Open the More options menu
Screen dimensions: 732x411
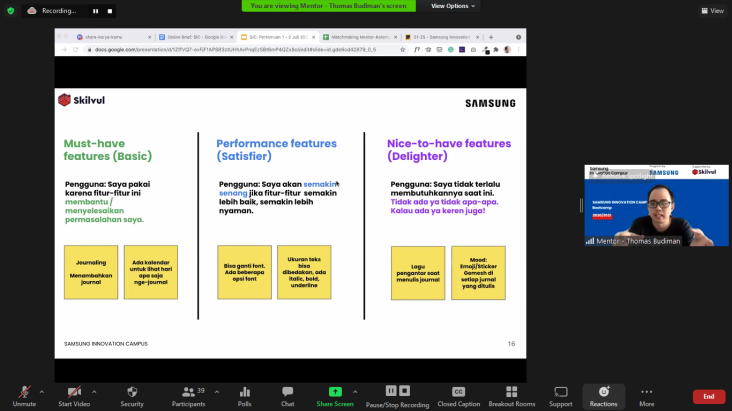(647, 396)
